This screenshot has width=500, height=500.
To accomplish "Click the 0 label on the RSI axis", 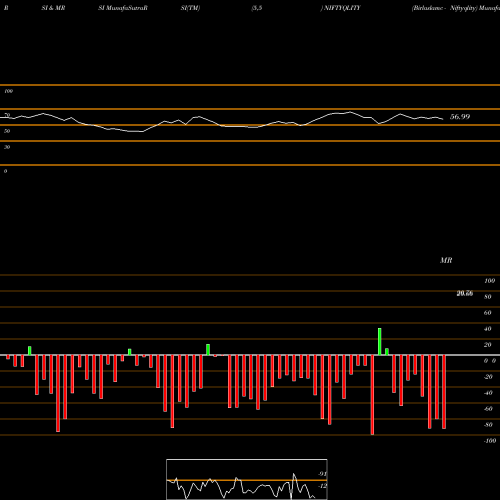I will coord(5,171).
